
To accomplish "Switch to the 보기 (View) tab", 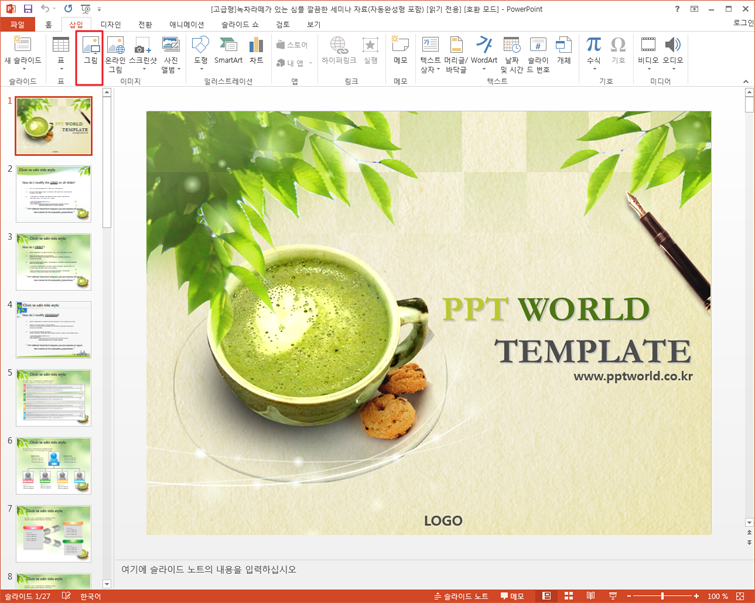I will [x=313, y=25].
